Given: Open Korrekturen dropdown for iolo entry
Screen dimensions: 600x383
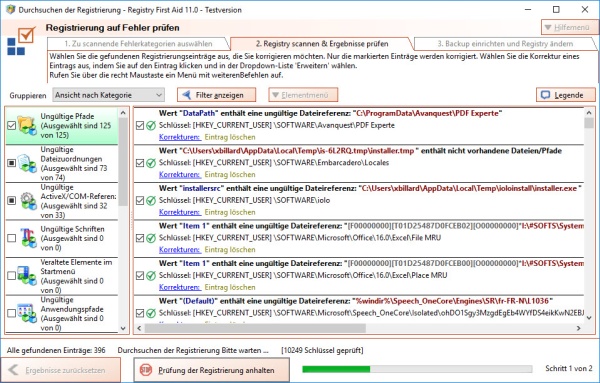Looking at the screenshot, I should [179, 212].
